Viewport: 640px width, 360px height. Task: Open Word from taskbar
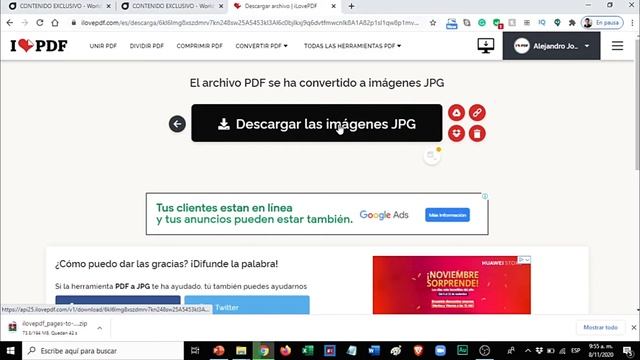373,351
